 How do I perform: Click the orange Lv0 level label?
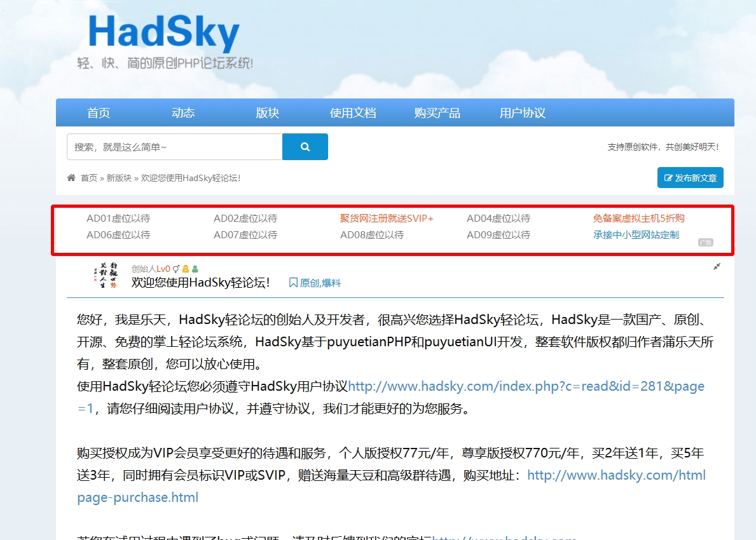(163, 269)
